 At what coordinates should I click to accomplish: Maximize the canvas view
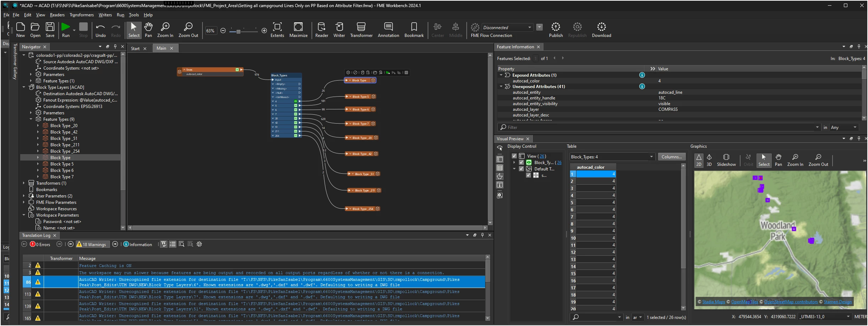(298, 30)
